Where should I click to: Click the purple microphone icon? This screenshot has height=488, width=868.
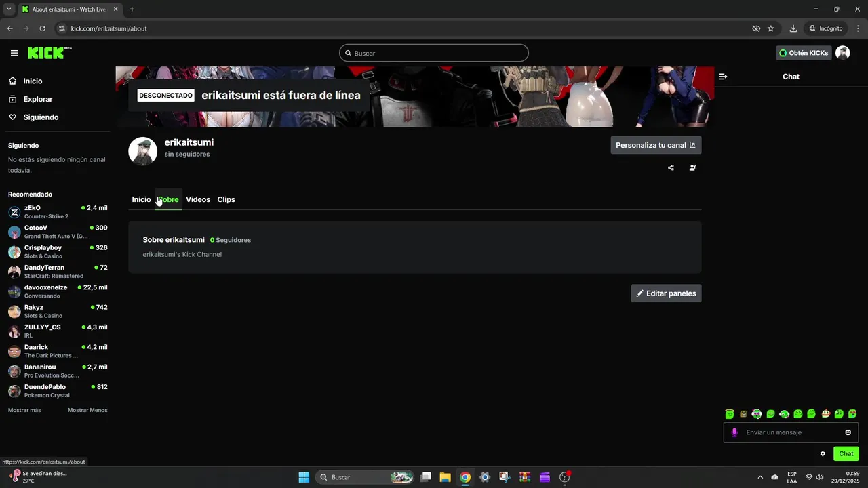(734, 432)
